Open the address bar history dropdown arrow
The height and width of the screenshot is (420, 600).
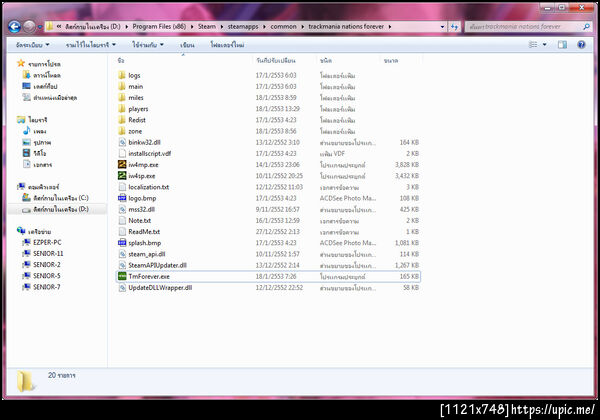[442, 27]
